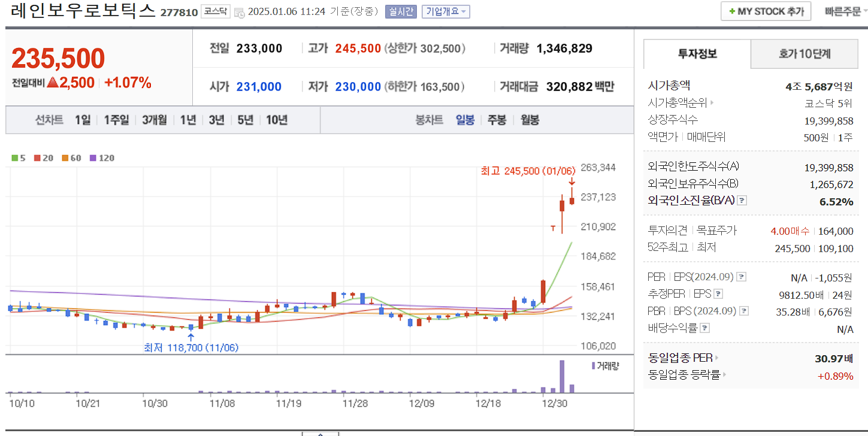Open help icon next to 외국인소진율(B/A)
The image size is (868, 436).
click(742, 201)
